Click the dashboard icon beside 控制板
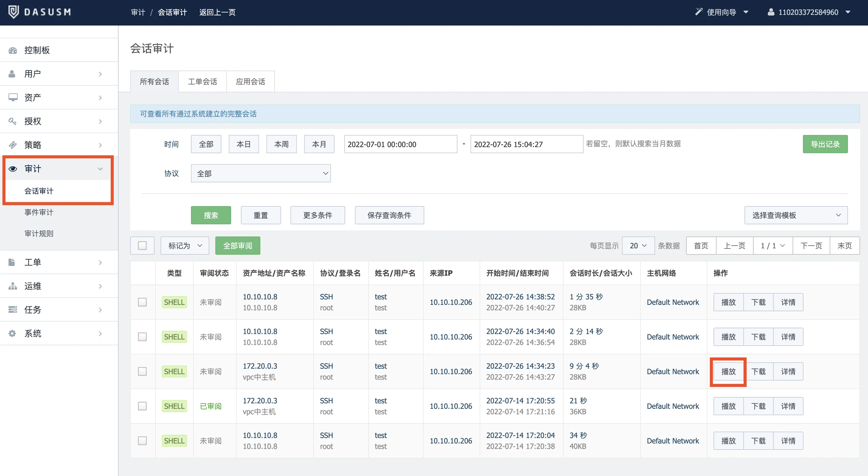 point(13,50)
